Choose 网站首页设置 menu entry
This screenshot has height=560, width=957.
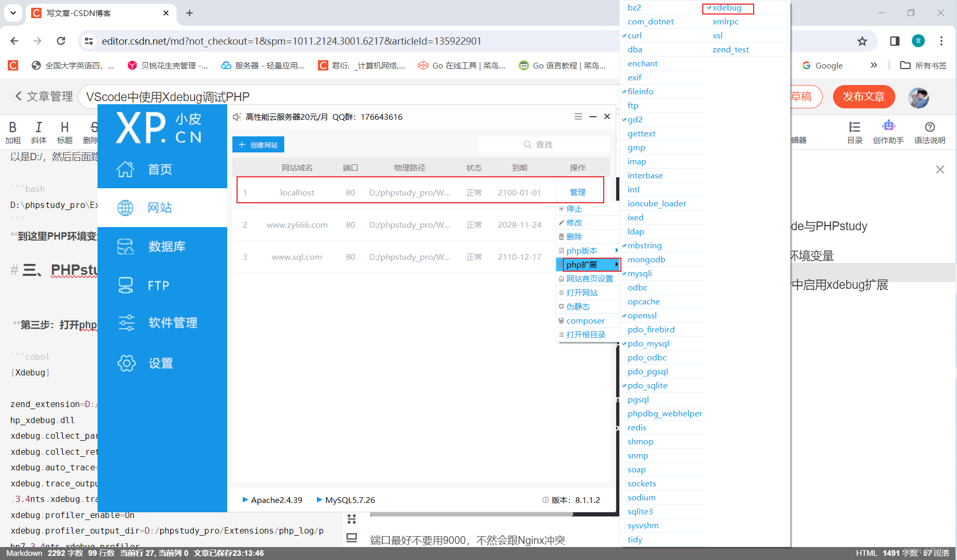(588, 278)
